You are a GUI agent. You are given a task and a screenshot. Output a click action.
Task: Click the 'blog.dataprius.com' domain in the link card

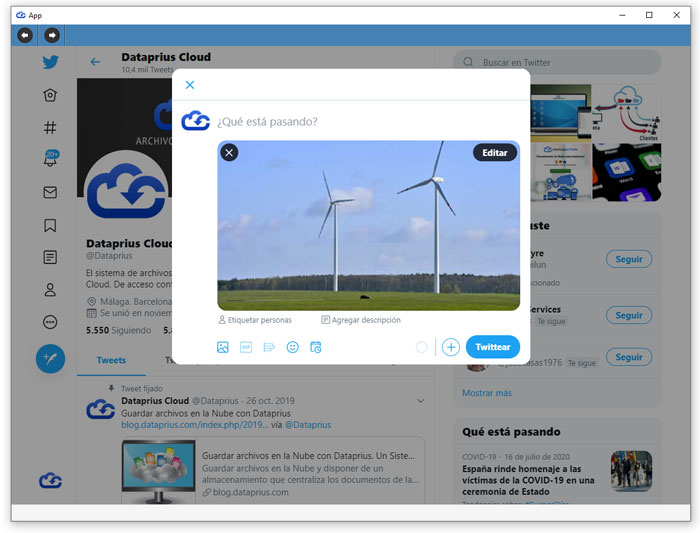pyautogui.click(x=250, y=492)
